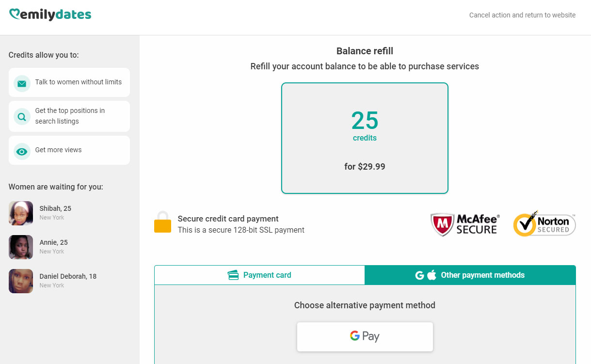
Task: Click the name Shibah, 25
Action: pos(55,208)
